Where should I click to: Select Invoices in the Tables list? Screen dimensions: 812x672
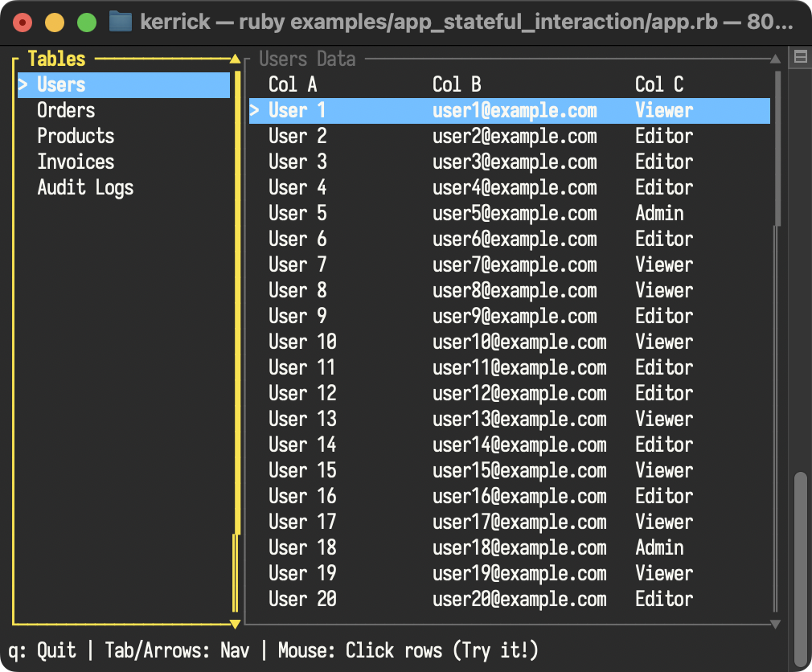click(x=76, y=162)
